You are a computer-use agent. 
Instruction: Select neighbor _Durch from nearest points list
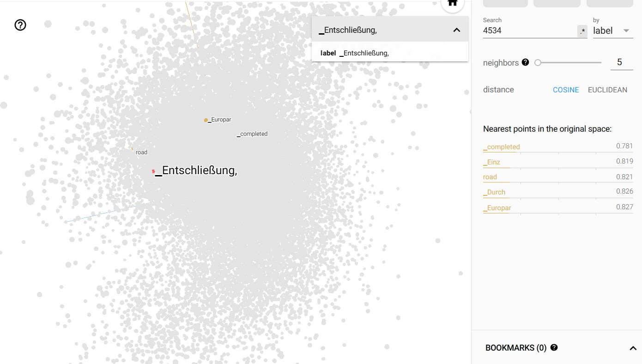[494, 192]
